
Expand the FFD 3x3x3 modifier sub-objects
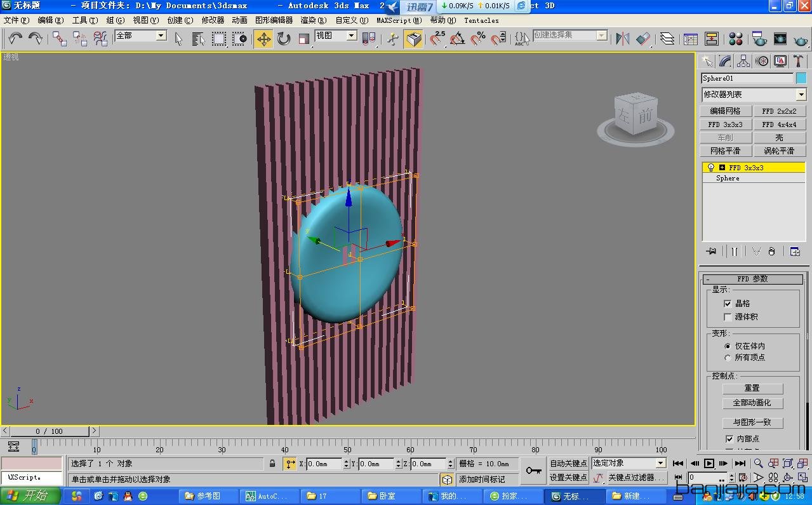722,168
